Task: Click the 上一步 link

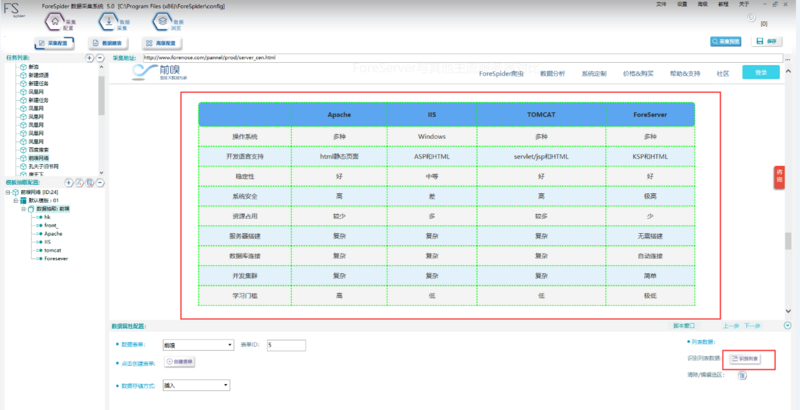Action: point(731,326)
